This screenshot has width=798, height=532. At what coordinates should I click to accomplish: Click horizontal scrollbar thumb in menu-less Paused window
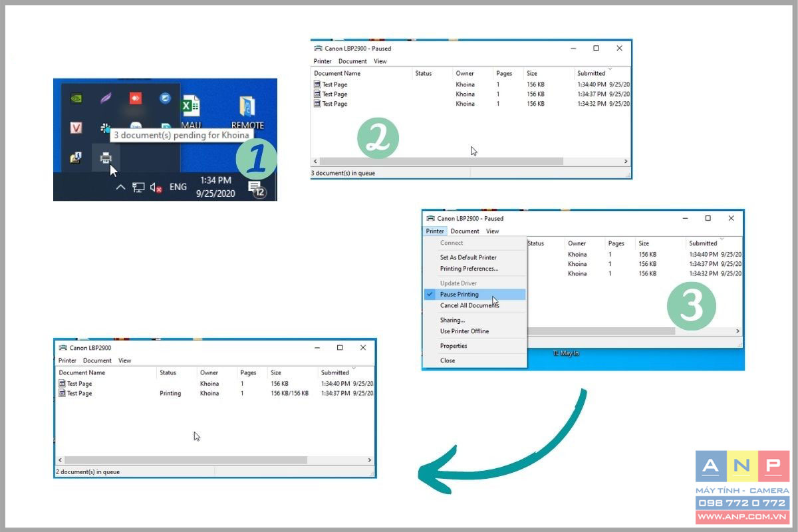coord(441,161)
